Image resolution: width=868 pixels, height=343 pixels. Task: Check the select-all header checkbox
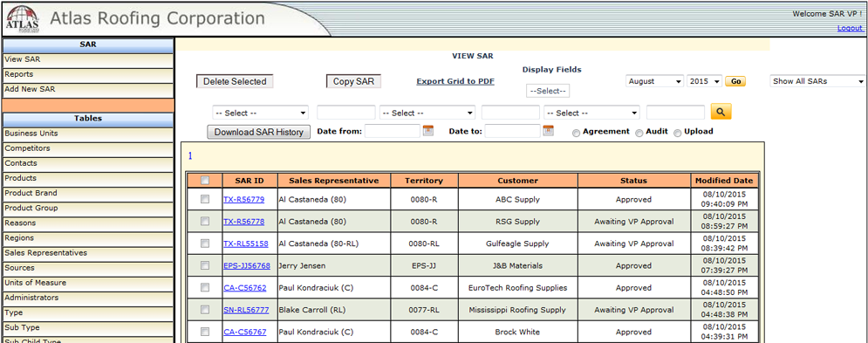click(205, 180)
